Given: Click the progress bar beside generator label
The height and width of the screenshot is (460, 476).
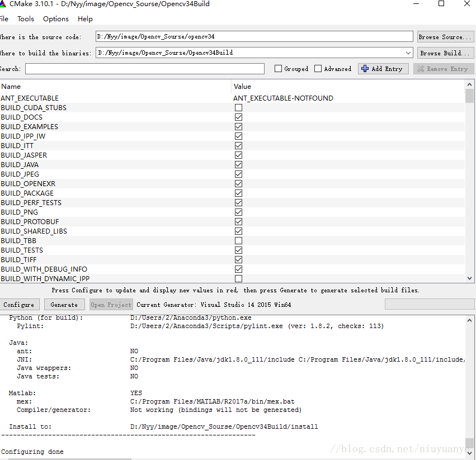Looking at the screenshot, I should click(x=429, y=304).
